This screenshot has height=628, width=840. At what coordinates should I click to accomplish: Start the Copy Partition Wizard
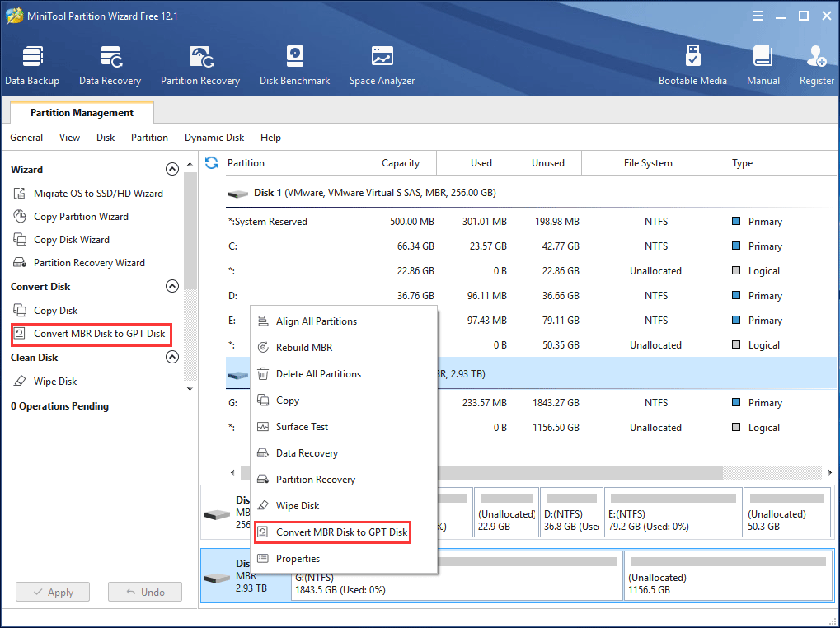(x=70, y=216)
